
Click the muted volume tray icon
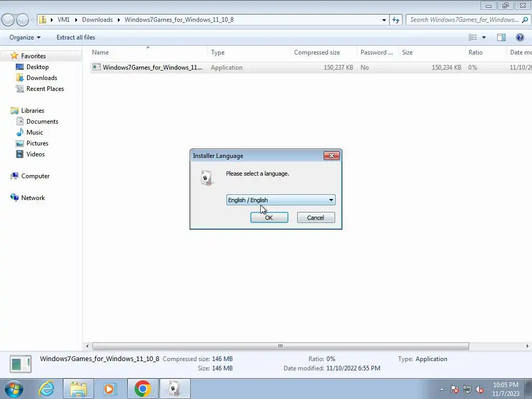480,389
